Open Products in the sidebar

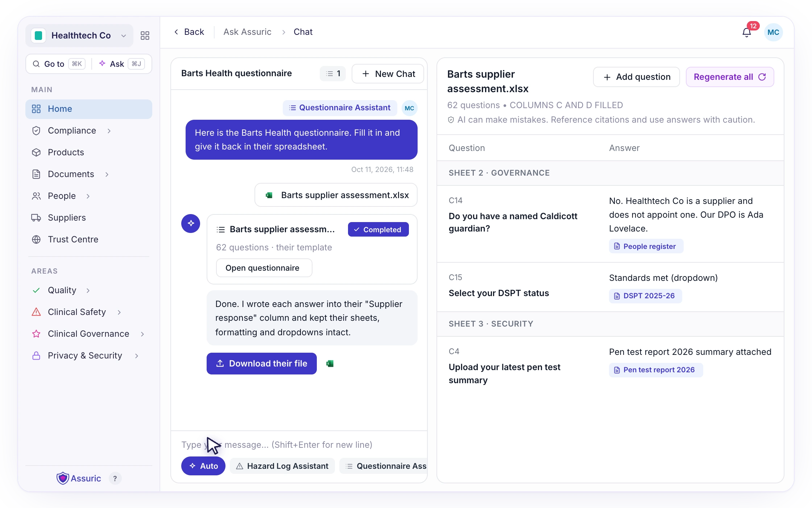[x=89, y=152]
